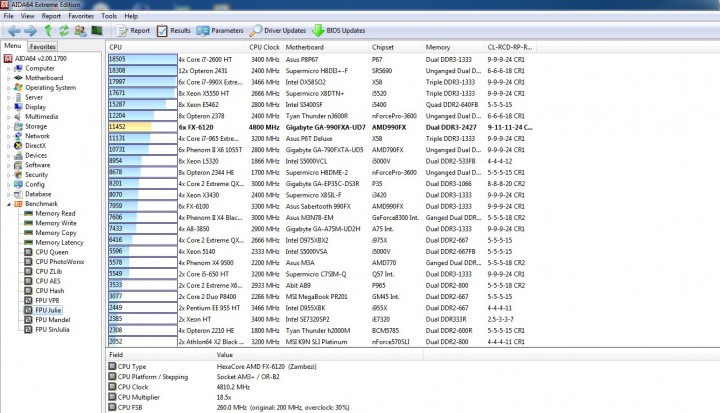Open FPU SinJulia benchmark

(x=52, y=329)
